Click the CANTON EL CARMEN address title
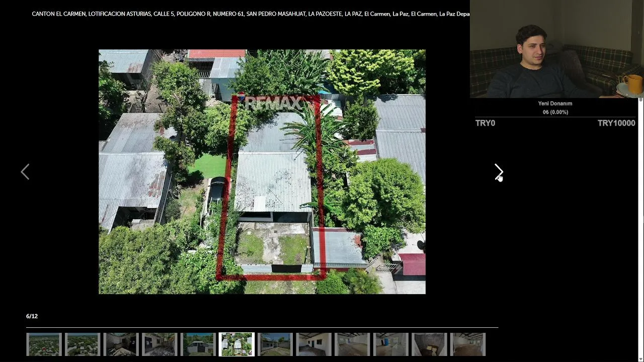The width and height of the screenshot is (644, 362). [x=251, y=14]
